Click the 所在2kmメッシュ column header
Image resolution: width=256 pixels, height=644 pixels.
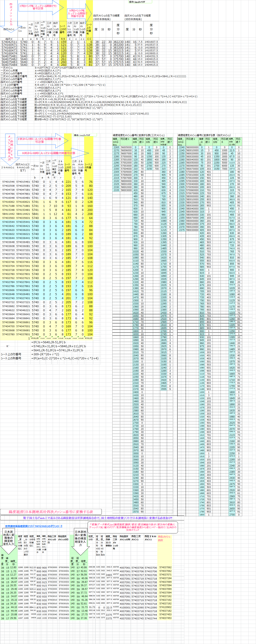click(150, 538)
